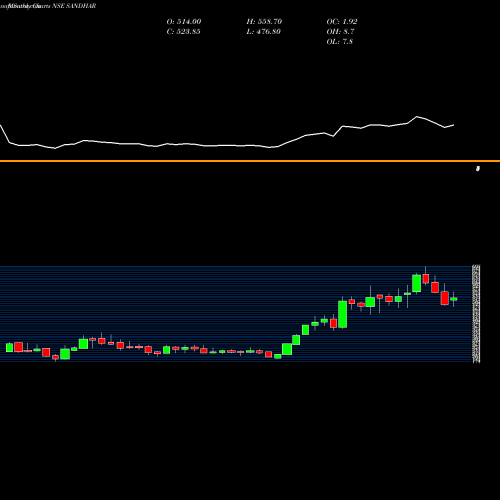Click the last green candle on the right
Viewport: 500px width, 500px height.
[453, 299]
